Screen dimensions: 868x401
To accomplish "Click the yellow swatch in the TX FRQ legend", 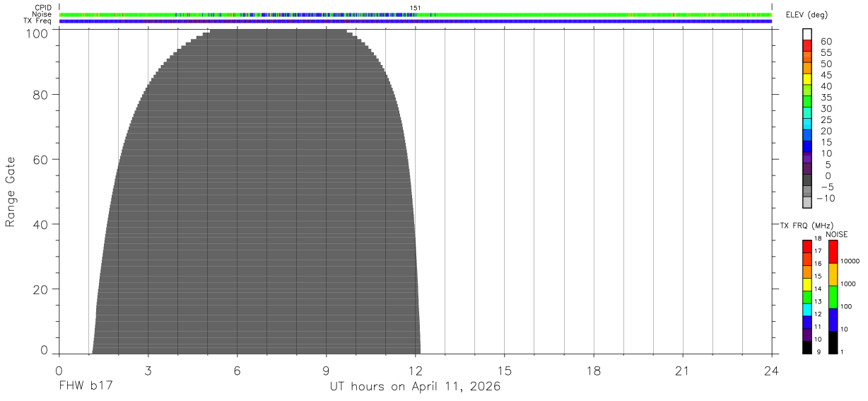I will click(807, 285).
